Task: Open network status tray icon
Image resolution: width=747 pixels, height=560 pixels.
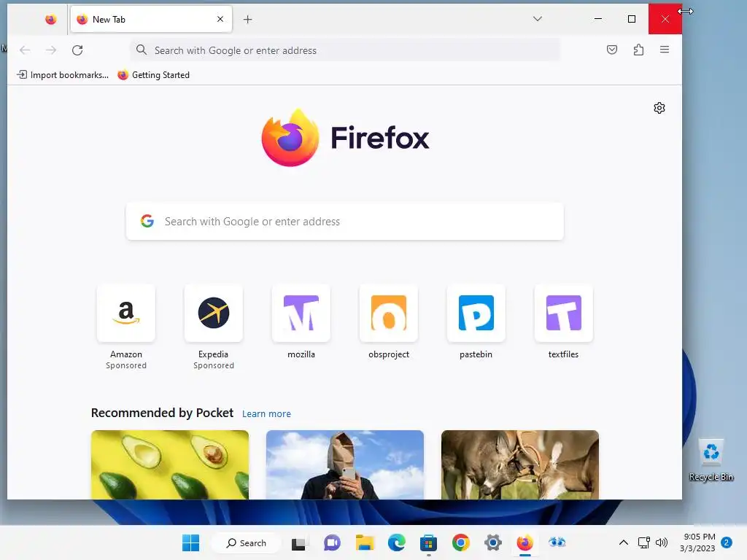Action: click(x=644, y=542)
